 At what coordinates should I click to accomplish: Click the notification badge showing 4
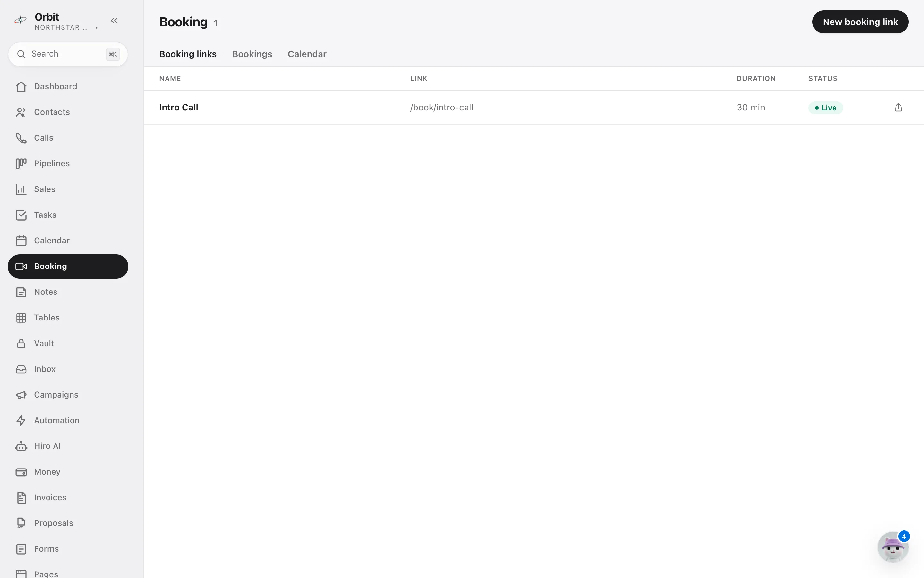(904, 536)
